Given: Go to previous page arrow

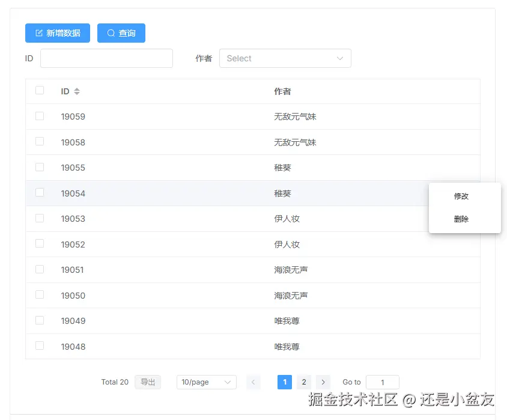Looking at the screenshot, I should [253, 382].
